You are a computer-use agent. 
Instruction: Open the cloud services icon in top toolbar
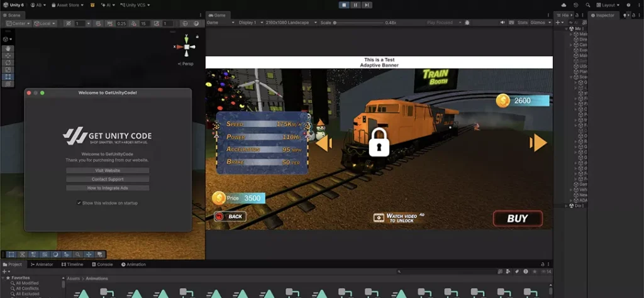[x=563, y=5]
